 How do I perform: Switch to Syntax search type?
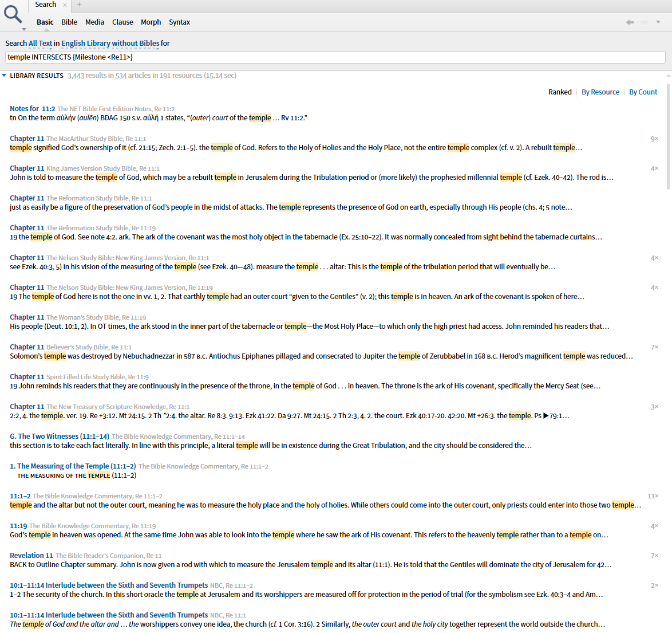click(179, 22)
